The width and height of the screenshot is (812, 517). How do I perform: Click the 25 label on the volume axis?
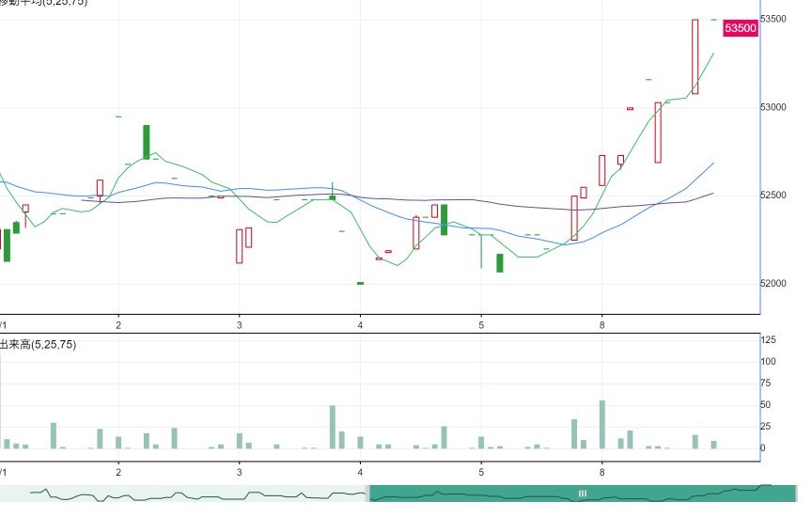tap(765, 427)
